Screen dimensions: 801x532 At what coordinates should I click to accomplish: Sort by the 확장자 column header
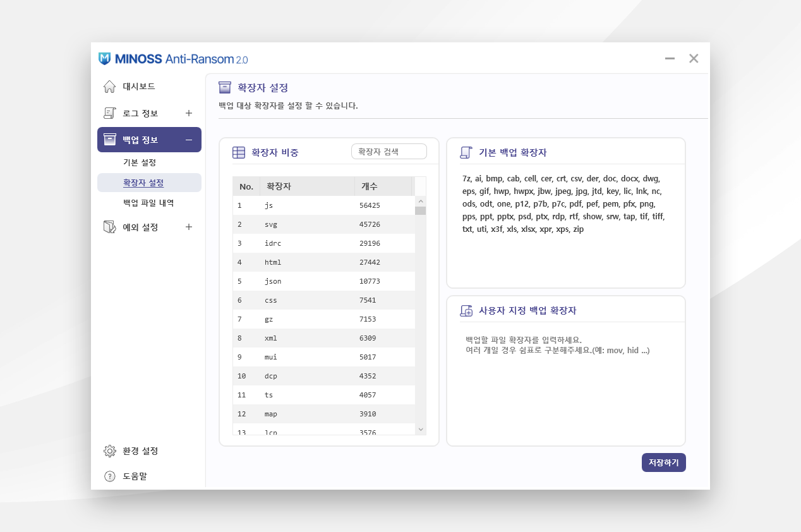pyautogui.click(x=307, y=186)
